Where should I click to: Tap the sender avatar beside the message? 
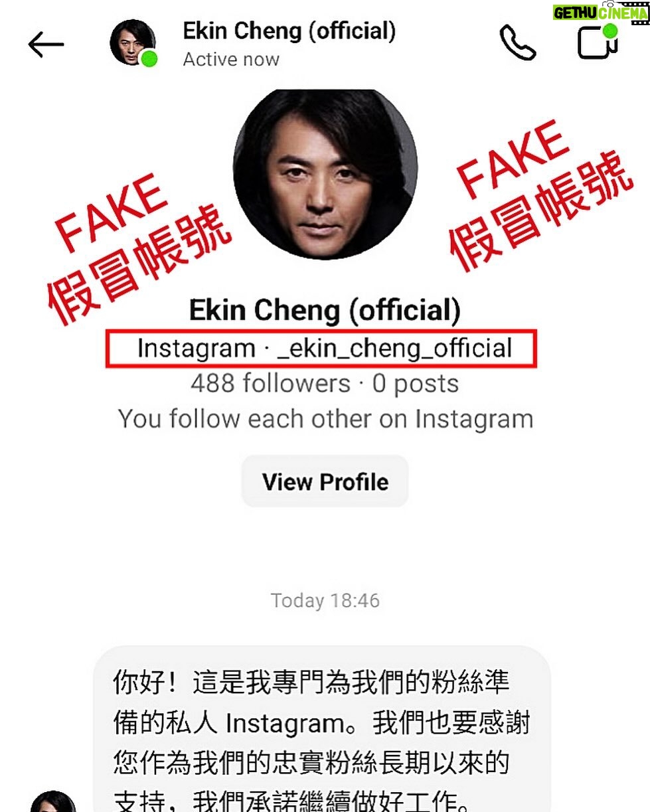tap(54, 801)
